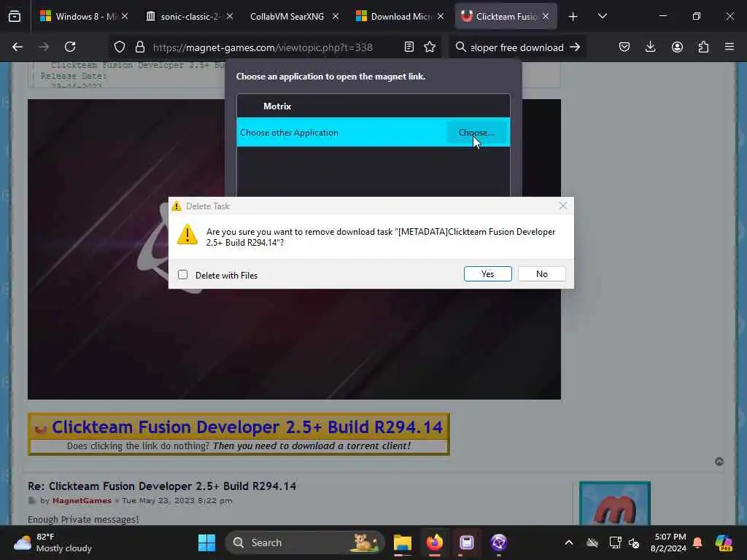View site security padlock info
The width and height of the screenshot is (747, 560).
(x=139, y=47)
